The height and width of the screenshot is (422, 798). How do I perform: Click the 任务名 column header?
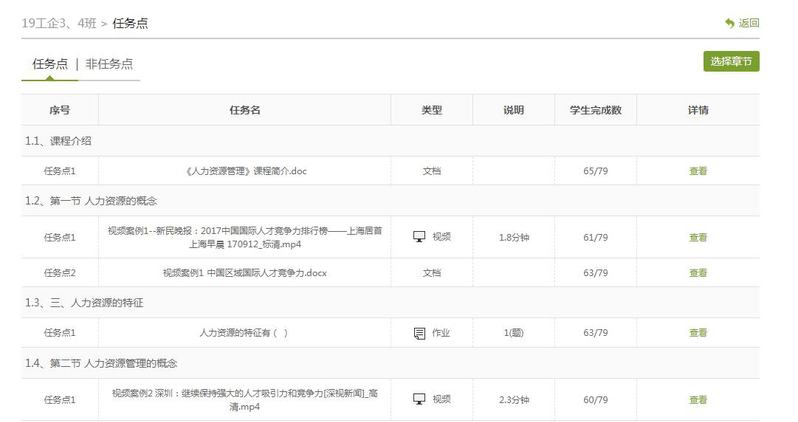[245, 110]
